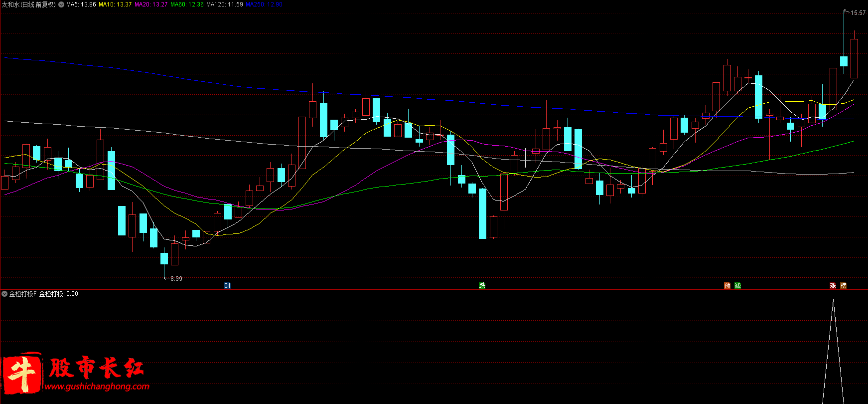Click the orange 预 event marker icon
This screenshot has width=868, height=404.
pyautogui.click(x=727, y=285)
